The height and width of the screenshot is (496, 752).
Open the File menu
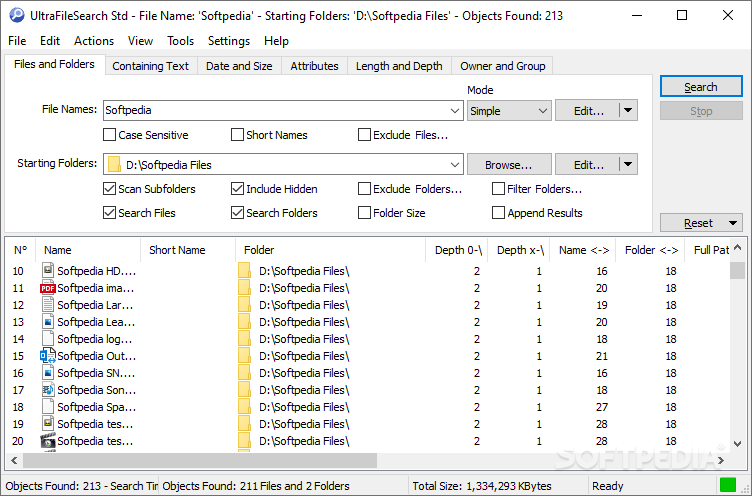point(17,41)
